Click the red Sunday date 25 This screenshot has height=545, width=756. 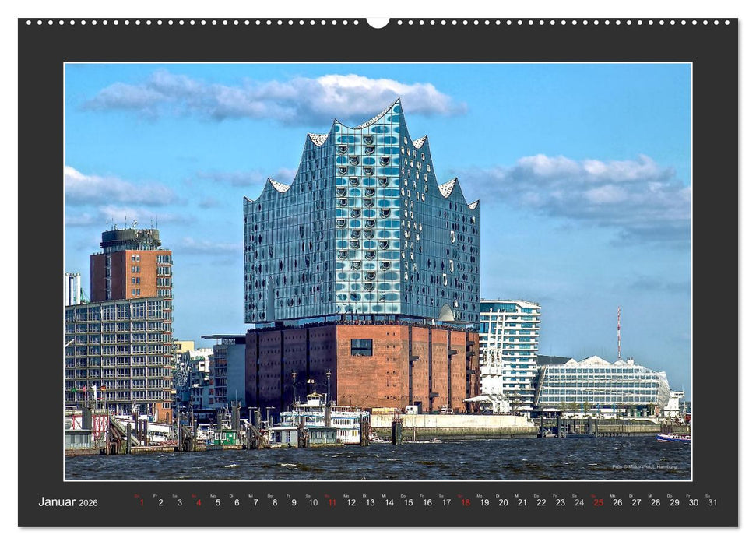pyautogui.click(x=598, y=503)
